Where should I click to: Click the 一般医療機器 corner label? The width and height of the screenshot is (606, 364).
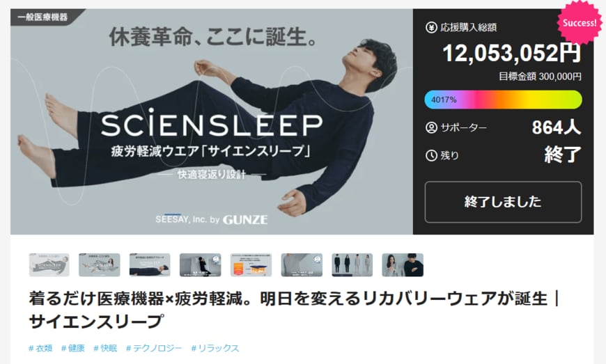coord(43,17)
